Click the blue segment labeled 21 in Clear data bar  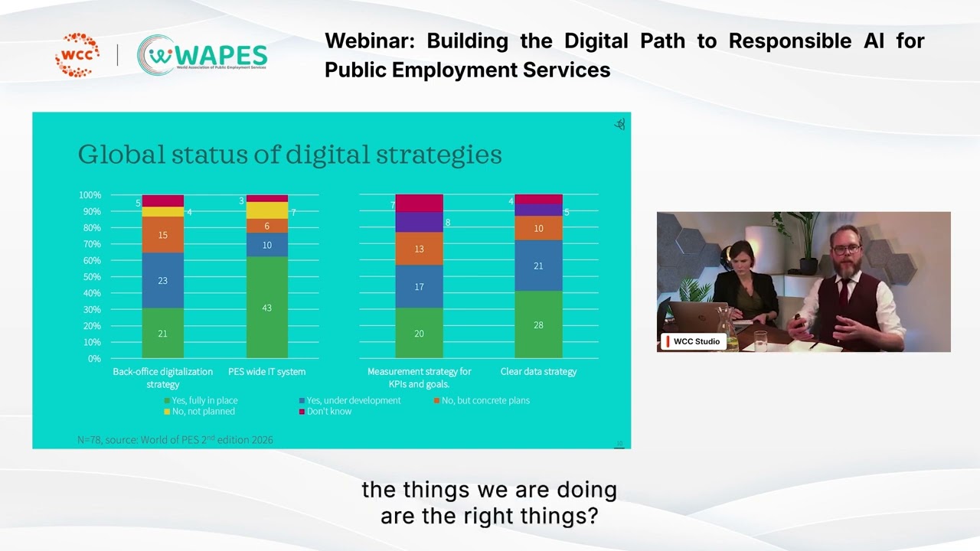[538, 266]
